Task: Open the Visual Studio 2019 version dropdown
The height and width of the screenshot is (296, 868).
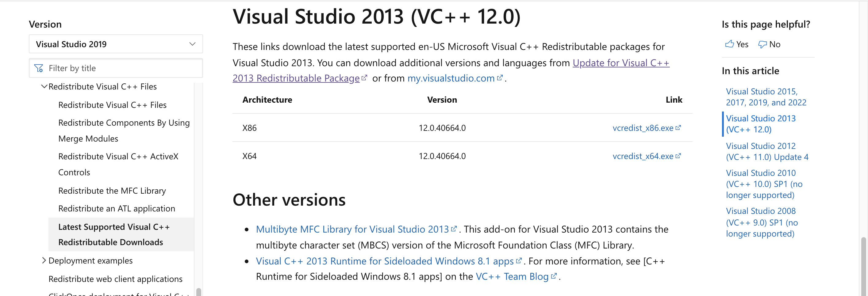Action: (116, 44)
